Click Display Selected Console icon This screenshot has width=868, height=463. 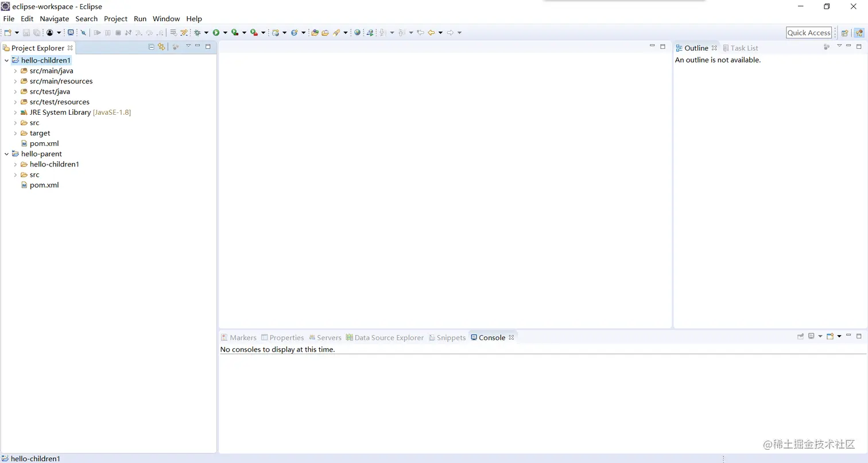(811, 336)
